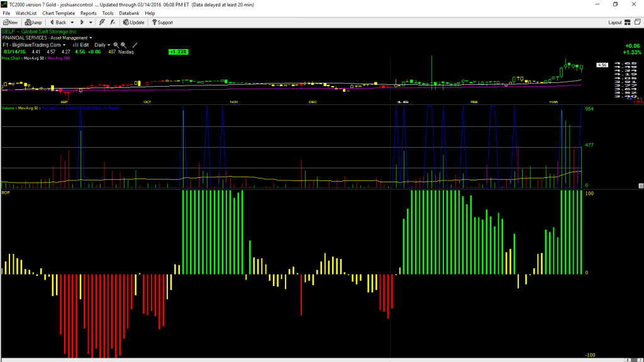Open the forward history dropdown arrow
The image size is (644, 362).
coord(91,23)
